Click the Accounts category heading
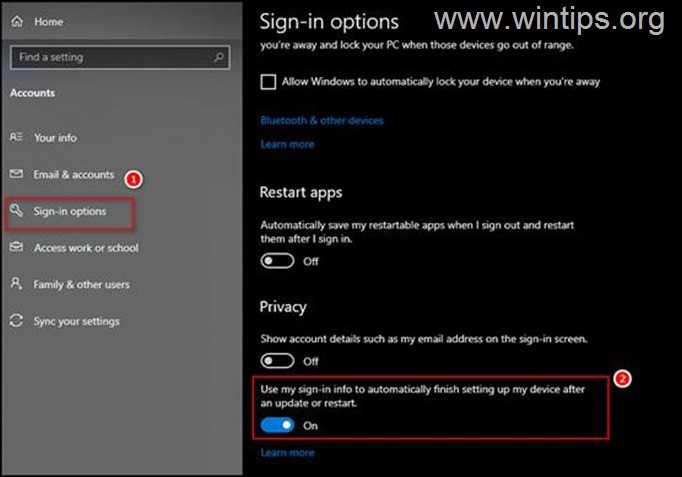682x477 pixels. (33, 93)
